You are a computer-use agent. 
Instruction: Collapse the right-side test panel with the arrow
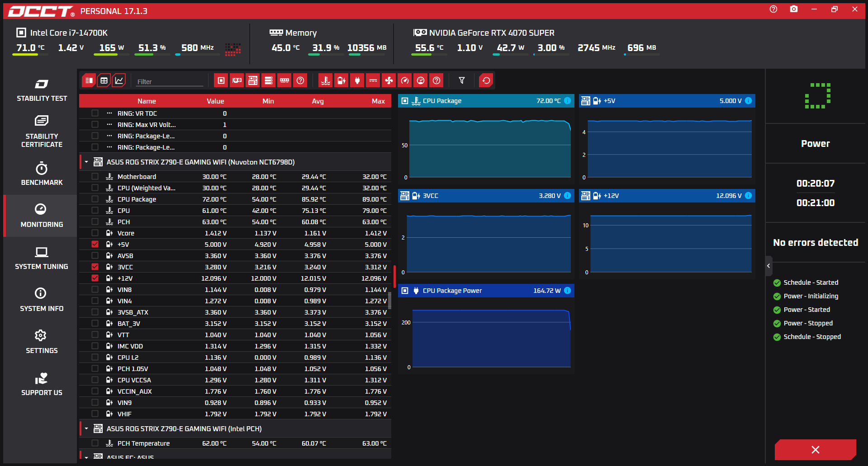(768, 266)
